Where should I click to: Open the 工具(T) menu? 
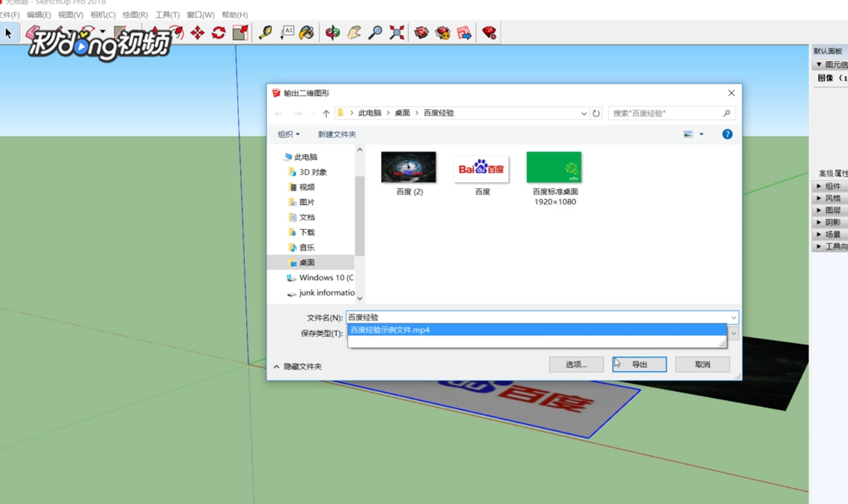pyautogui.click(x=167, y=14)
